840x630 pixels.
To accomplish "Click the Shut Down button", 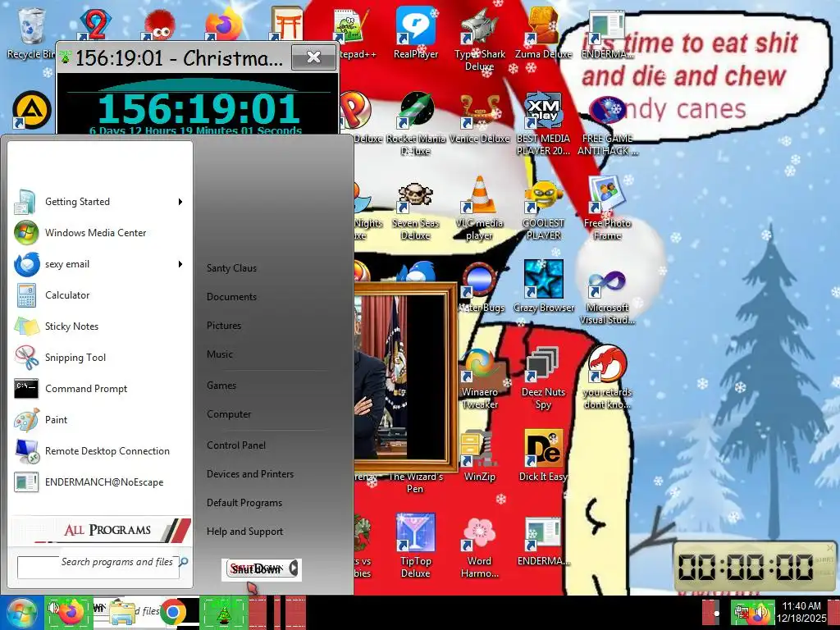I will [257, 568].
